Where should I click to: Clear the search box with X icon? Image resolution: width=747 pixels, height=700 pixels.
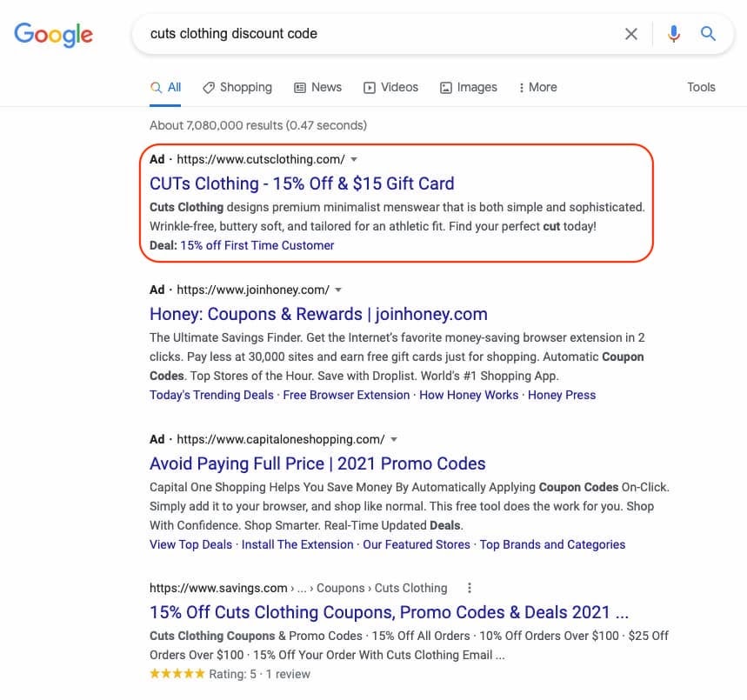631,34
